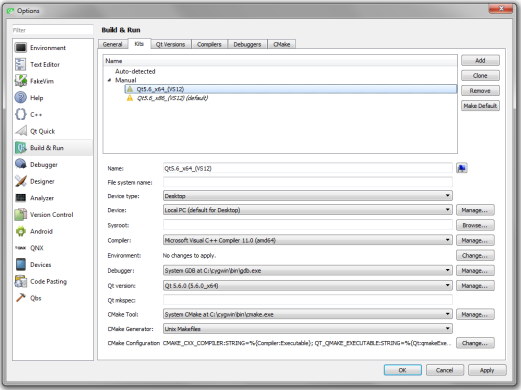Click Change button for Environment

pos(475,255)
